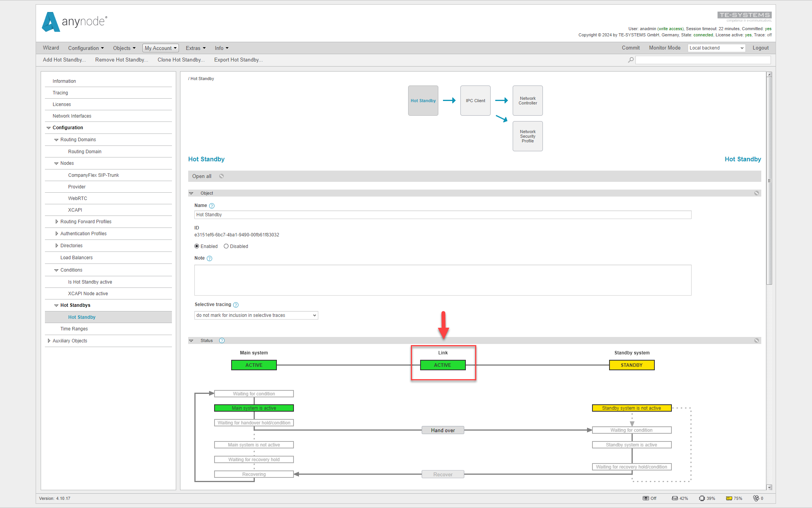Open the My Account menu
812x508 pixels.
coord(160,48)
